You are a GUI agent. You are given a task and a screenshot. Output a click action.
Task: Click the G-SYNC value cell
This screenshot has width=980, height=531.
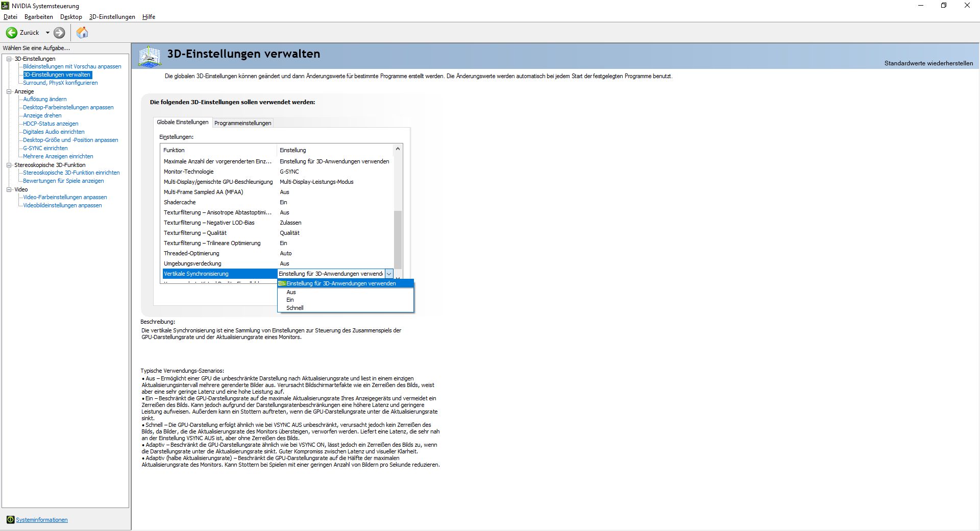289,172
